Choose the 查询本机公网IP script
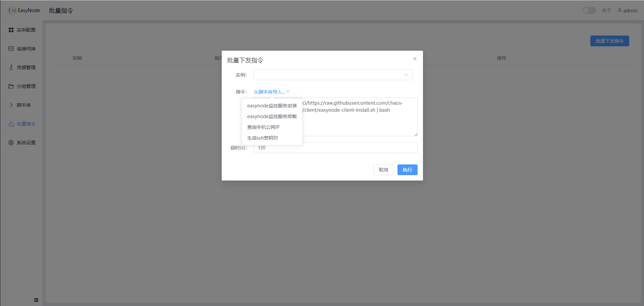 click(263, 127)
